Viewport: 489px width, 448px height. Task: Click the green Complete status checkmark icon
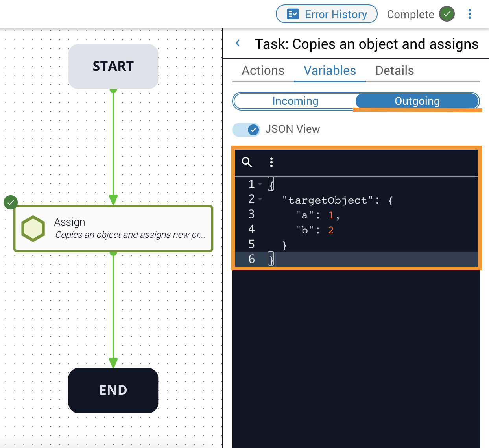coord(447,14)
